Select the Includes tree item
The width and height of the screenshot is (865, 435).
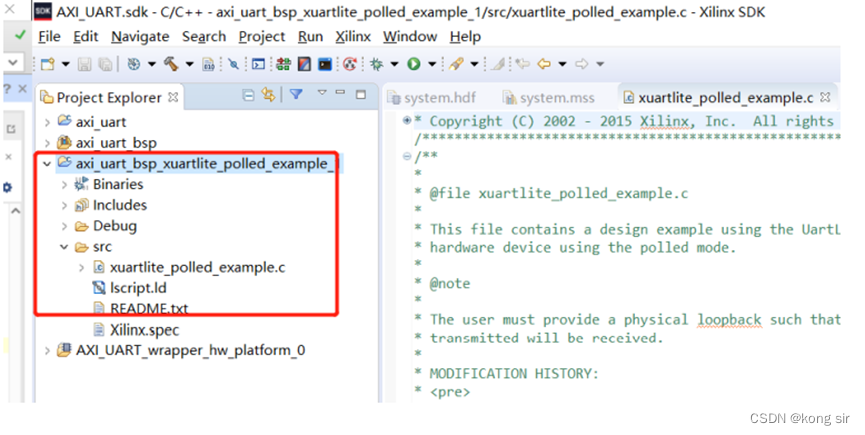coord(111,205)
